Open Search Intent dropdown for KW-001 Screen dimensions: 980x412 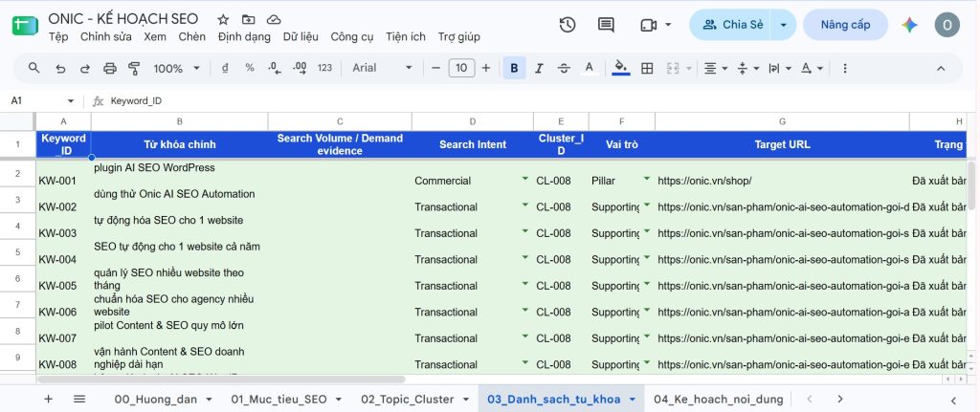[525, 179]
